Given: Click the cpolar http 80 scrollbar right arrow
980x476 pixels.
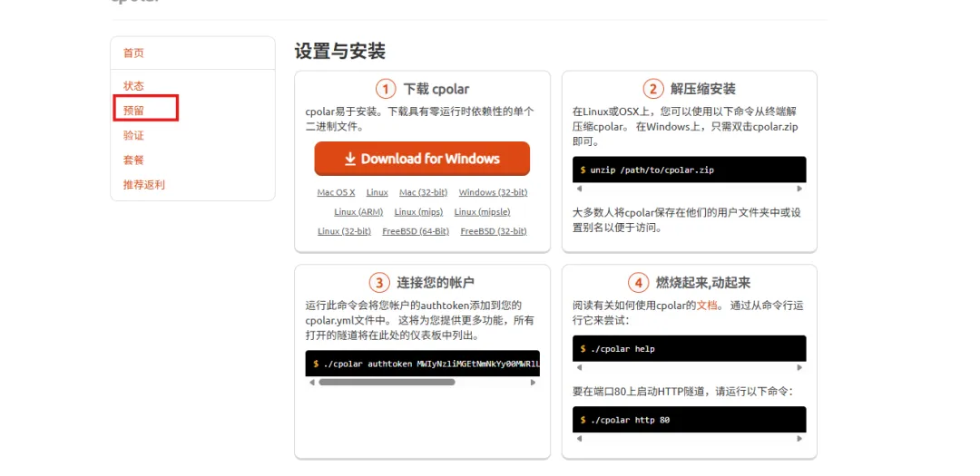Looking at the screenshot, I should coord(799,439).
